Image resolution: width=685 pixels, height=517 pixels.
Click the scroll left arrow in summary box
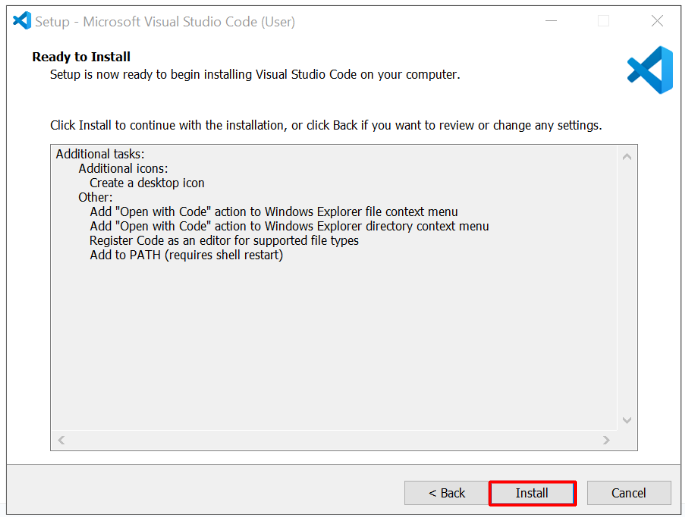(x=61, y=440)
